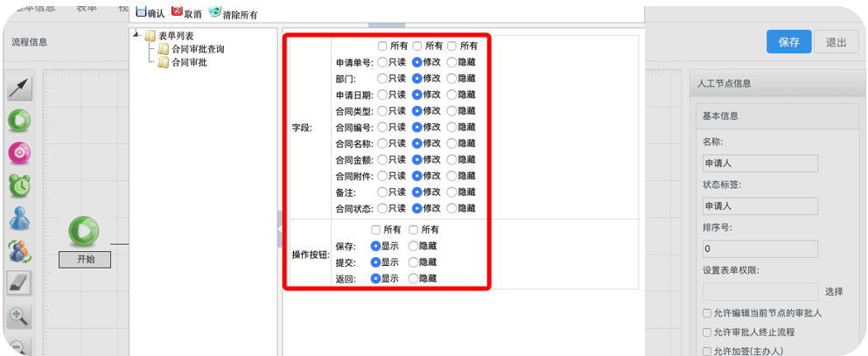This screenshot has height=356, width=868.
Task: Pick the single blue person node tool
Action: 19,218
